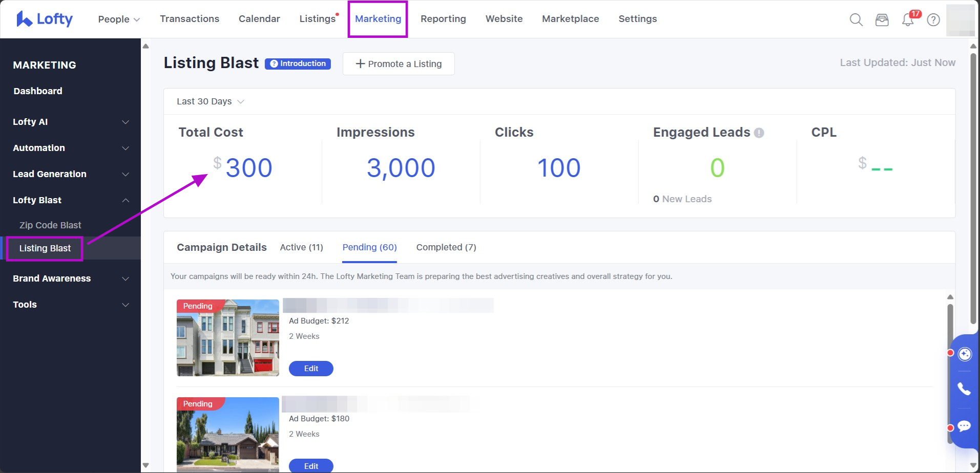Screen dimensions: 980x473
Task: Click Edit on the $212 budget campaign
Action: (311, 369)
